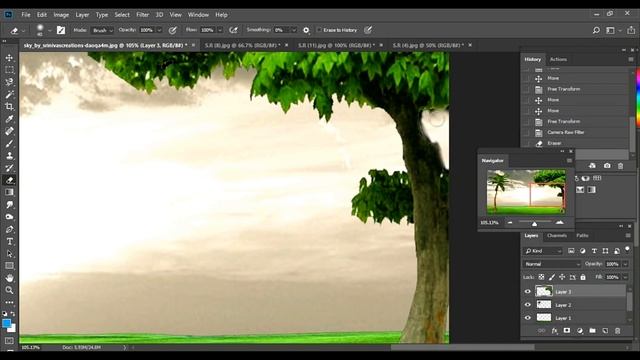This screenshot has height=360, width=640.
Task: Select the Layer 2 row
Action: coord(574,305)
